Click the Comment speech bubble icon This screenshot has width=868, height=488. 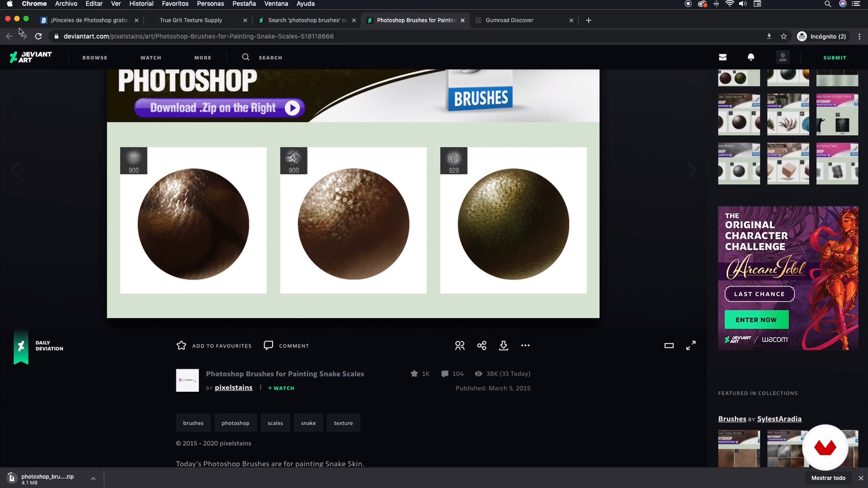[x=269, y=346]
